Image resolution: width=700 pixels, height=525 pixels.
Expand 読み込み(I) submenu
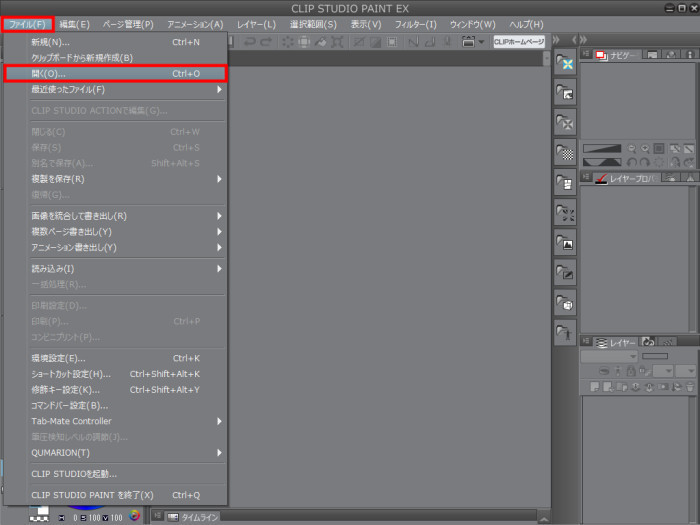pos(116,269)
